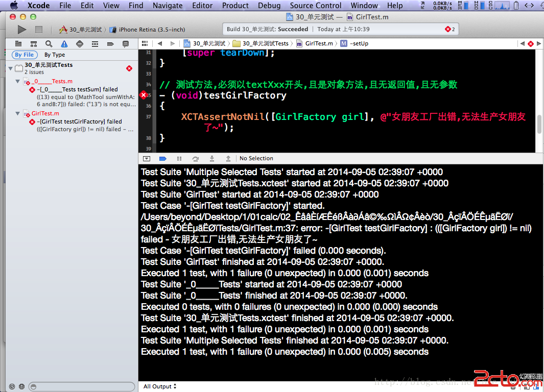Open the Window menu
Viewport: 544px width, 392px height.
click(x=364, y=6)
